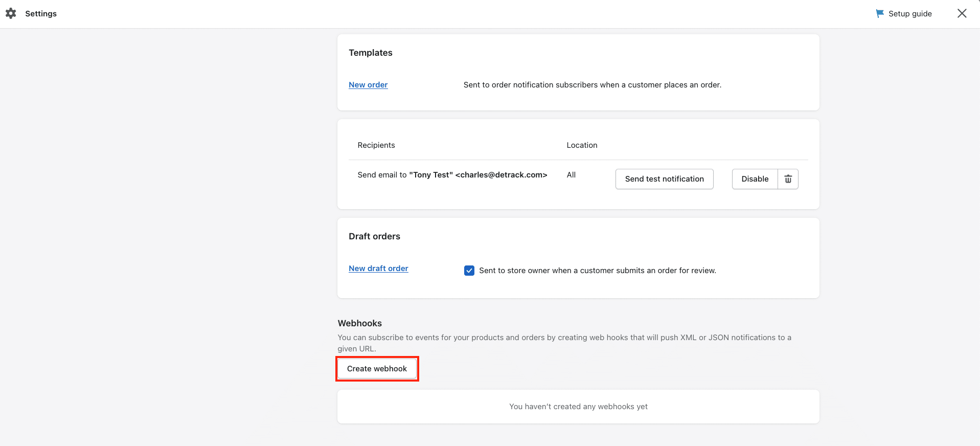Disable the Tony Test email notification

point(755,179)
